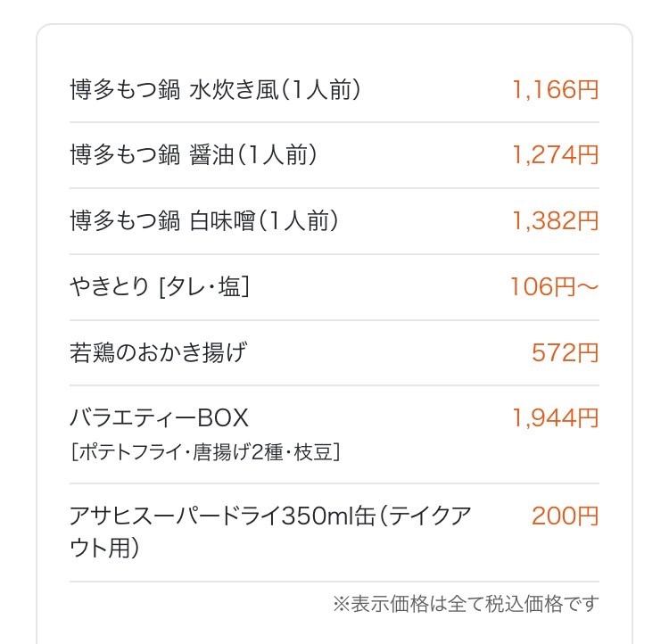This screenshot has height=644, width=669.
Task: Click the ※表示価格は全て税込価格です note
Action: tap(466, 604)
